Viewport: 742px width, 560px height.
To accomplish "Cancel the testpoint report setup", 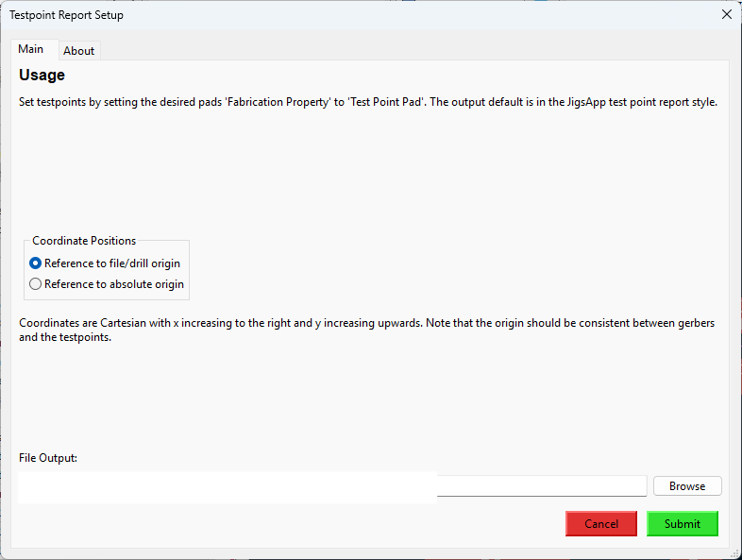I will [x=601, y=524].
